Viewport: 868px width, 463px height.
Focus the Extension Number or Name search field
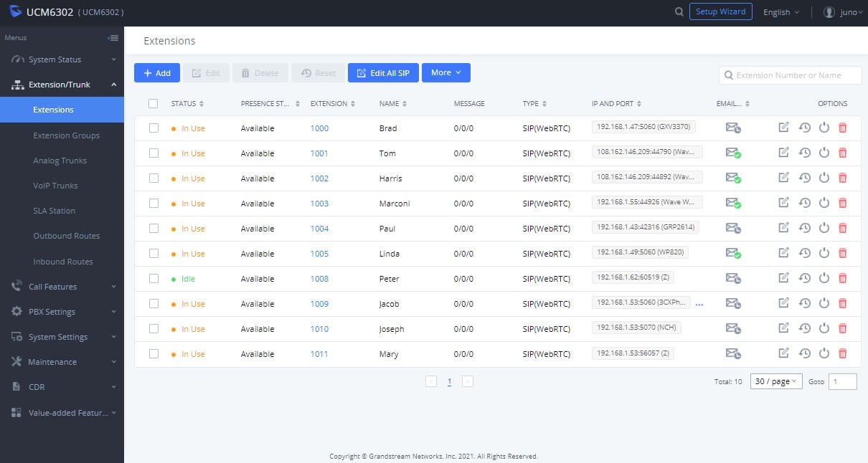[795, 75]
